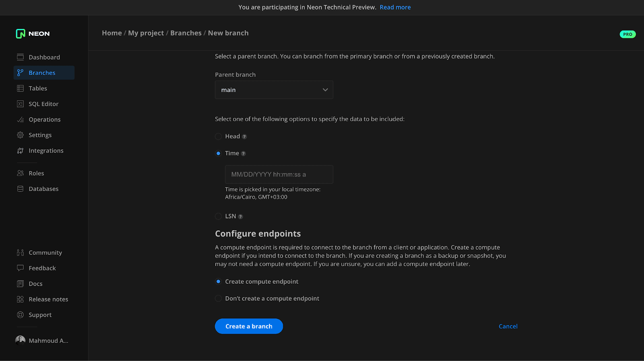Open SQL Editor via its icon

point(20,104)
